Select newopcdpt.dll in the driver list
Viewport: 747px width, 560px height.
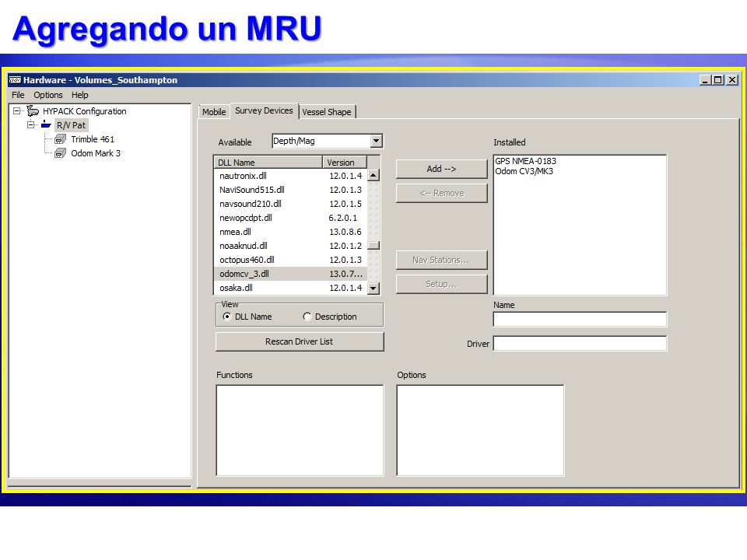[290, 218]
